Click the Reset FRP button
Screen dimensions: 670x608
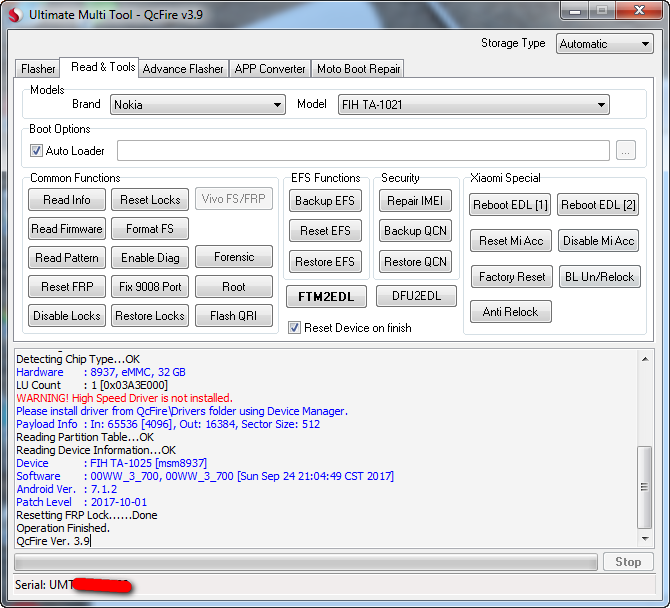pyautogui.click(x=67, y=286)
